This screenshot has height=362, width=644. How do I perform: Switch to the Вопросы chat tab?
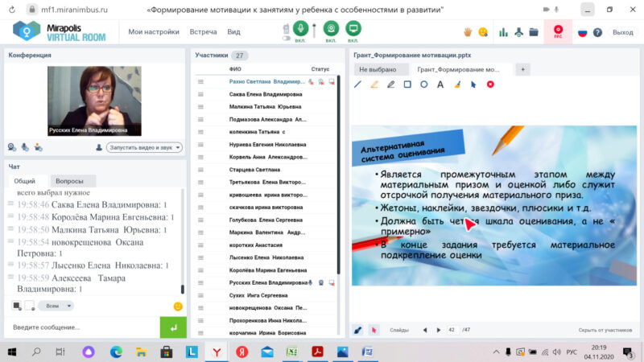click(x=69, y=181)
